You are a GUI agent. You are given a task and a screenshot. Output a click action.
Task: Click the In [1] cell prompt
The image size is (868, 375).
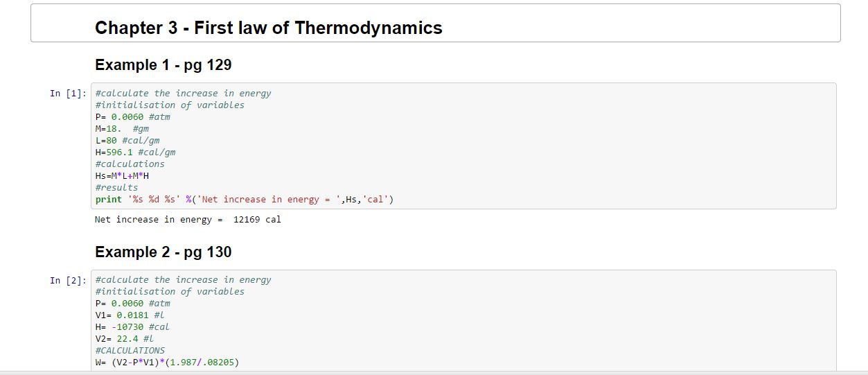68,94
